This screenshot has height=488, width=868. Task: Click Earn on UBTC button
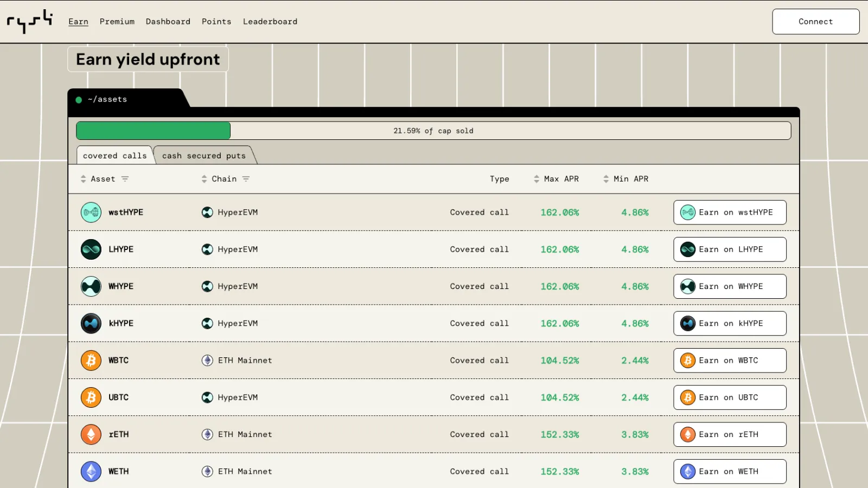click(730, 397)
